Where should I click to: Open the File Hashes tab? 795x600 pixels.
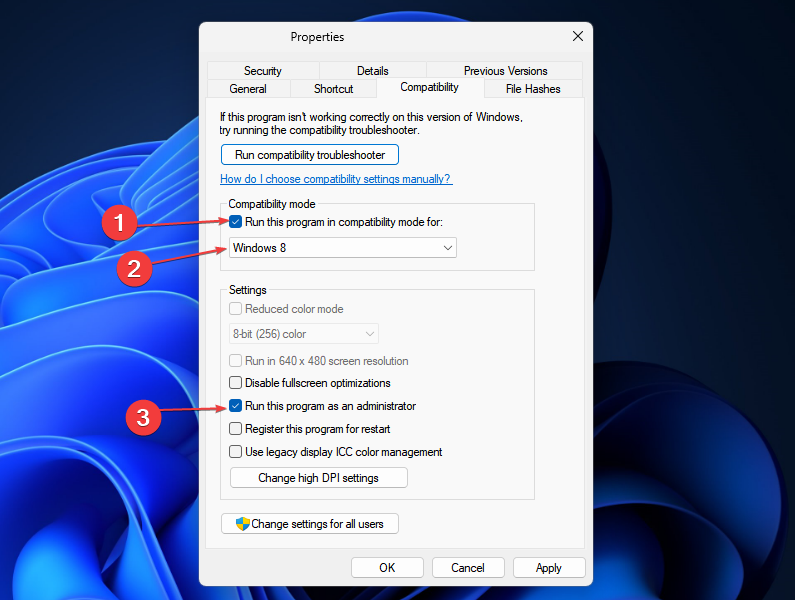click(533, 89)
